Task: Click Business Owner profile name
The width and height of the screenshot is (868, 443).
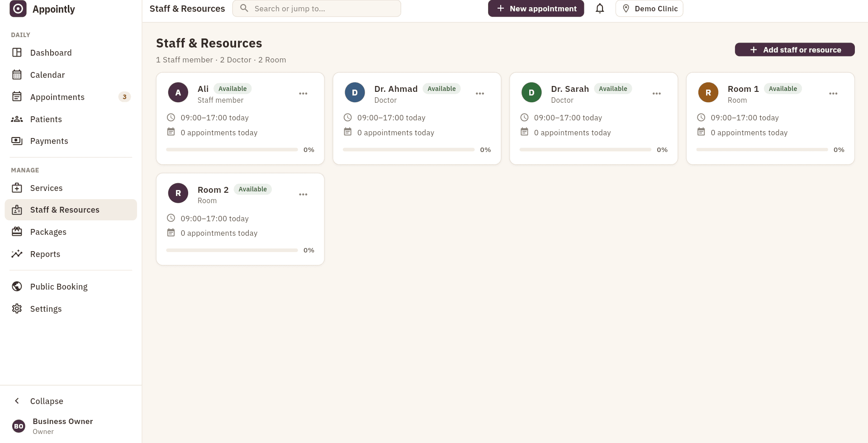Action: coord(63,421)
